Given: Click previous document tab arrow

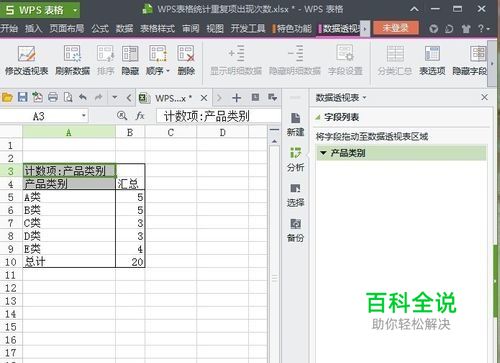Looking at the screenshot, I should tap(129, 98).
